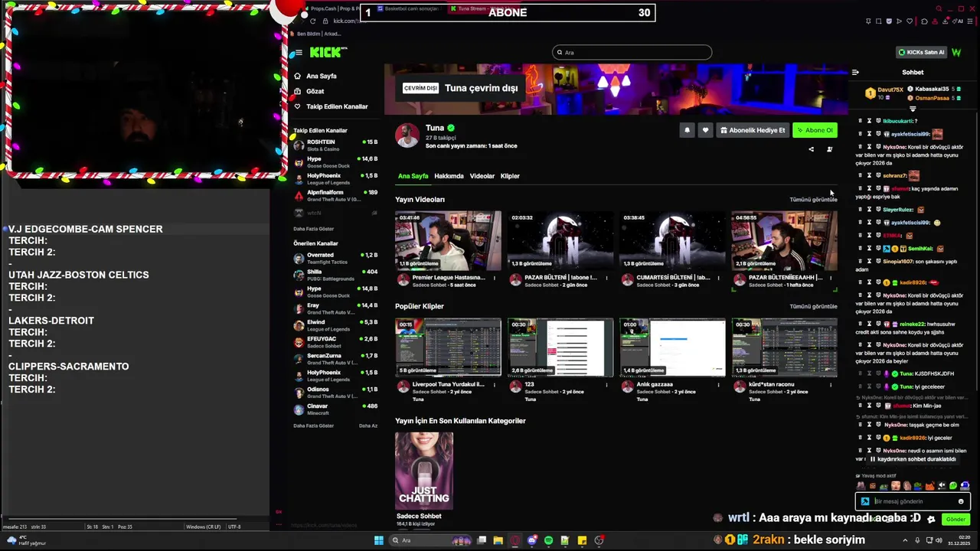
Task: Click KICKs Satın Al button
Action: (x=921, y=52)
